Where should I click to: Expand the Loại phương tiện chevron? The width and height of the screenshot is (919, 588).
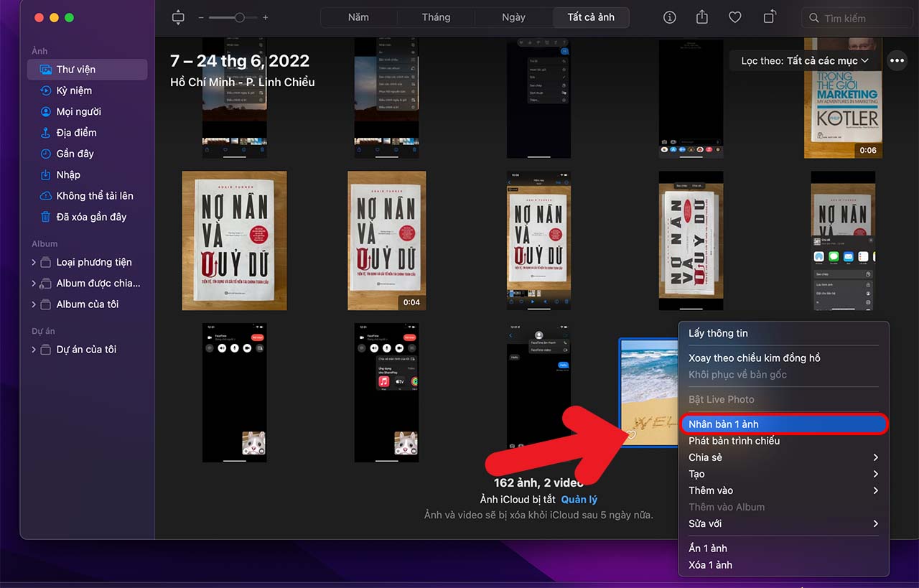coord(34,262)
